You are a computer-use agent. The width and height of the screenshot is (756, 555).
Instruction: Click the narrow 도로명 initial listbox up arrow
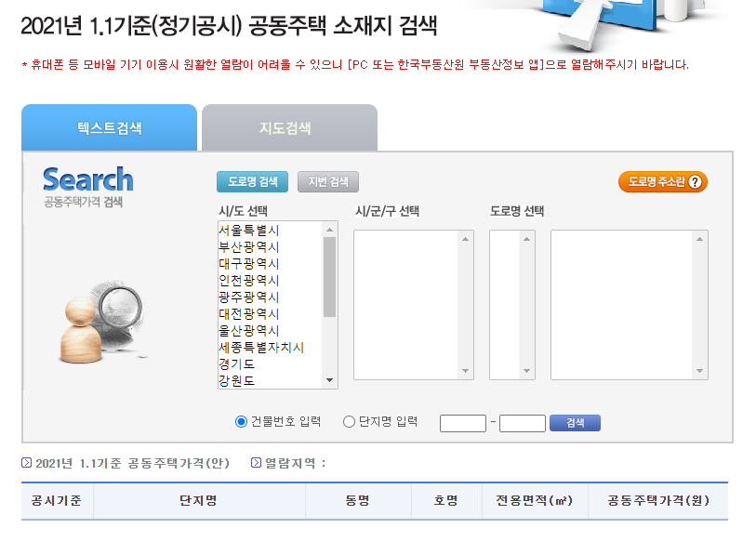tap(526, 239)
